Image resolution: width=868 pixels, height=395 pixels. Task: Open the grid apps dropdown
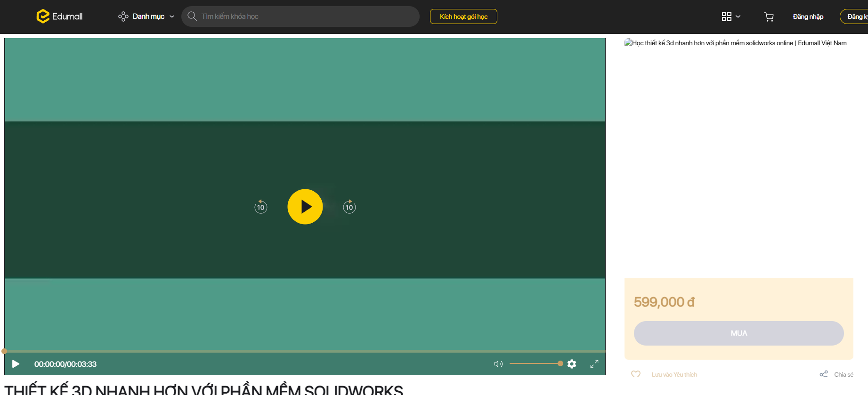pyautogui.click(x=730, y=16)
